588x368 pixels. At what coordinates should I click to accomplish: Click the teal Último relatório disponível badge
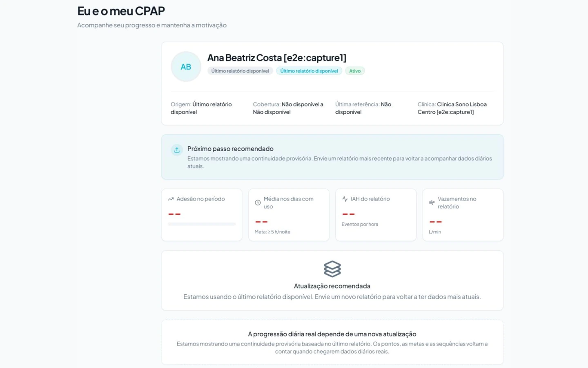click(x=309, y=71)
